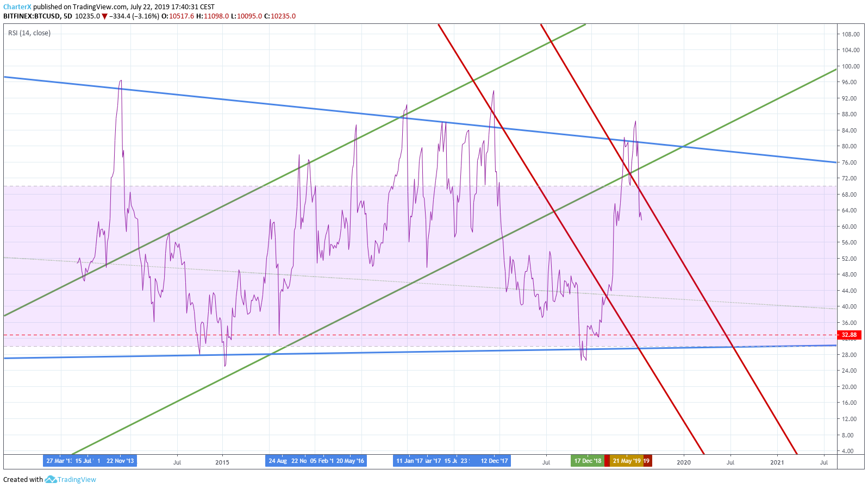Viewport: 868px width, 489px height.
Task: Click the 40.00 price scale value
Action: pos(849,306)
